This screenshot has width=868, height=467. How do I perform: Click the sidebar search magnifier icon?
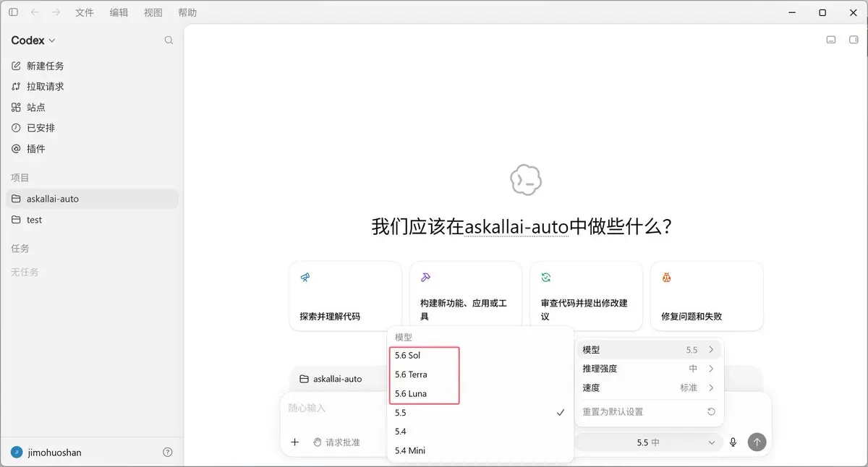tap(169, 40)
